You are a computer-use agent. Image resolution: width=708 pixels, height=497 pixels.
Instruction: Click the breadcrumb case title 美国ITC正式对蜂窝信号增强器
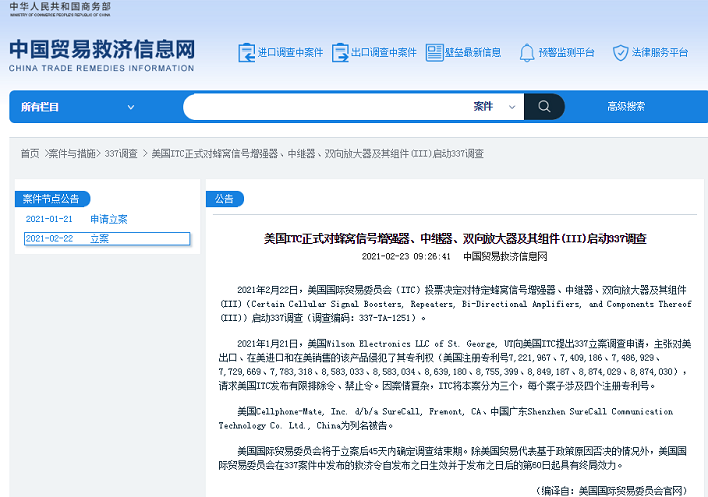[x=317, y=154]
